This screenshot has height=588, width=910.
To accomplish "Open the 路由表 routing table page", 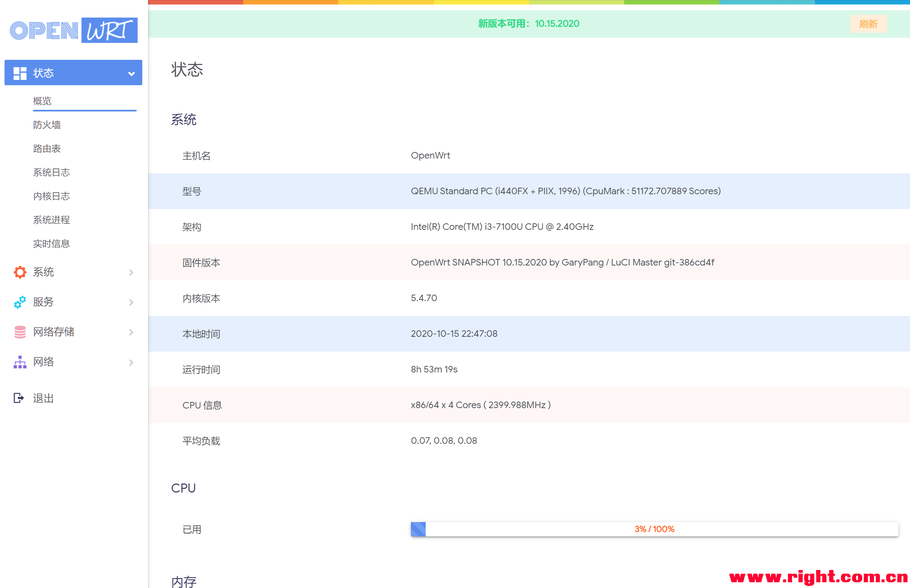I will pos(47,148).
